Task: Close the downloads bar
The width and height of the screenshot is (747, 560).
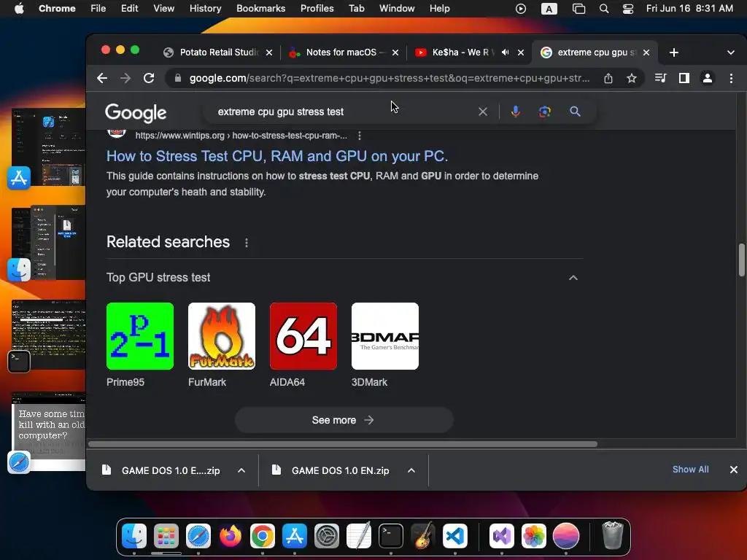Action: 734,470
